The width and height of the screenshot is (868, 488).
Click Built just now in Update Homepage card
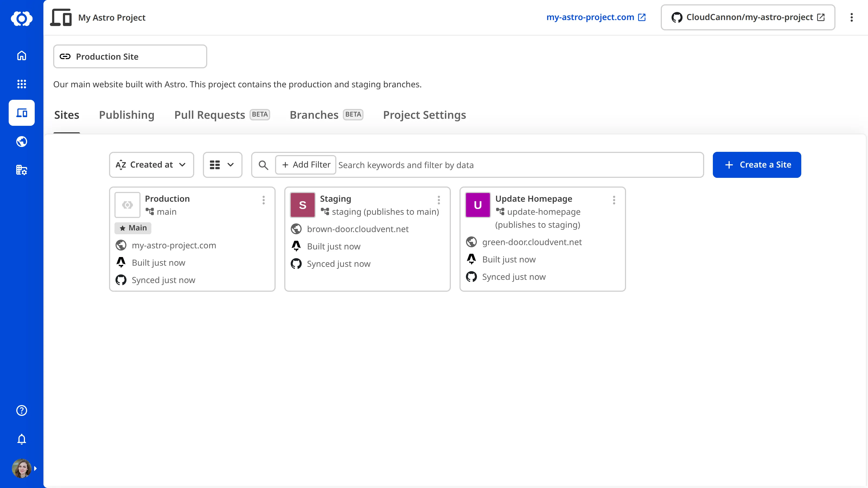pyautogui.click(x=509, y=259)
